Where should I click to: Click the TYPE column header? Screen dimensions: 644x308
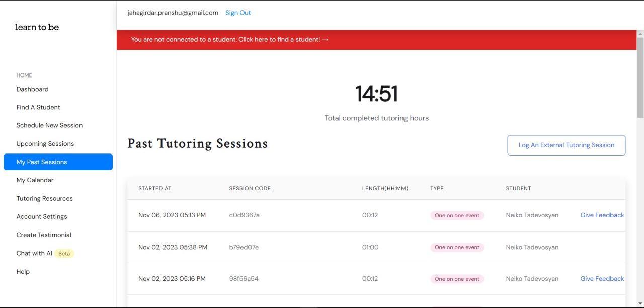click(437, 188)
